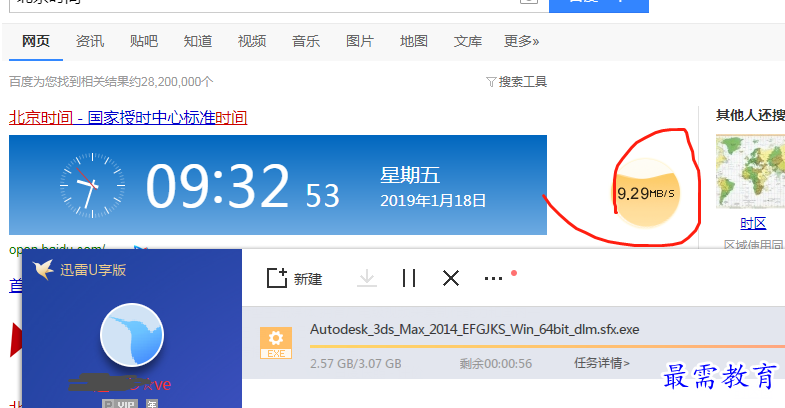Open the more options ellipsis menu
This screenshot has width=785, height=408.
pos(494,278)
